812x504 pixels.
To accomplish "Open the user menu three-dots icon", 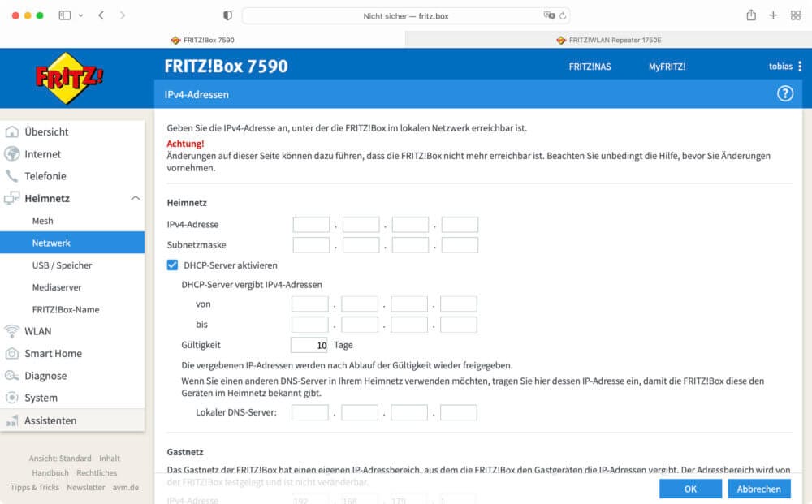I will coord(800,67).
